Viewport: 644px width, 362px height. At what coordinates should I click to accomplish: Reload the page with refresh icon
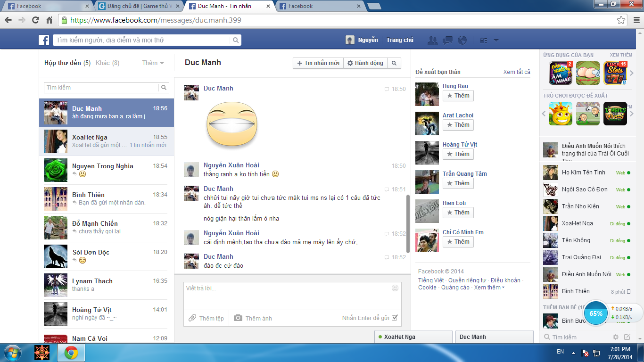point(35,20)
